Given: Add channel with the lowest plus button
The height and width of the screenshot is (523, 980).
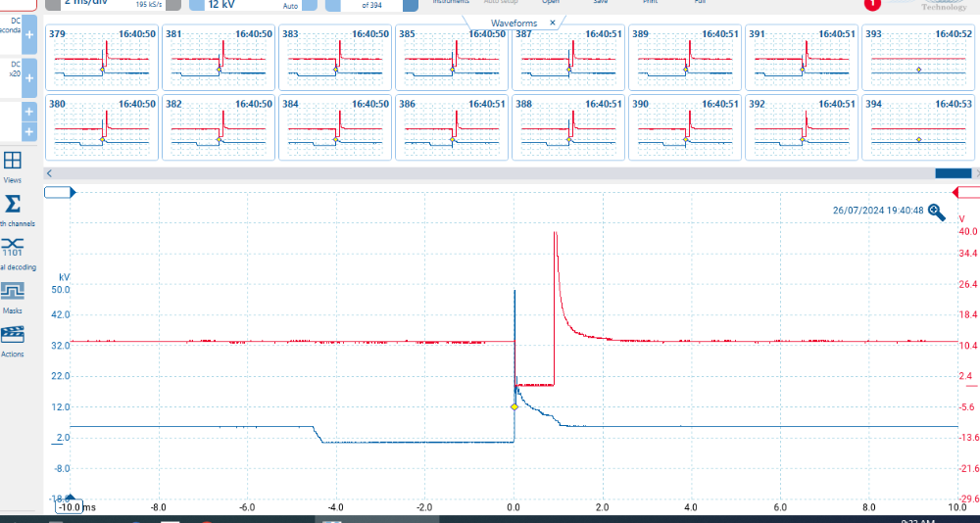Looking at the screenshot, I should click(x=28, y=131).
